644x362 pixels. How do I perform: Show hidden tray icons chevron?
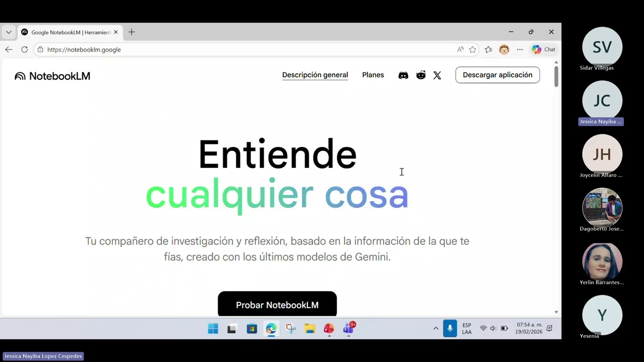coord(436,329)
